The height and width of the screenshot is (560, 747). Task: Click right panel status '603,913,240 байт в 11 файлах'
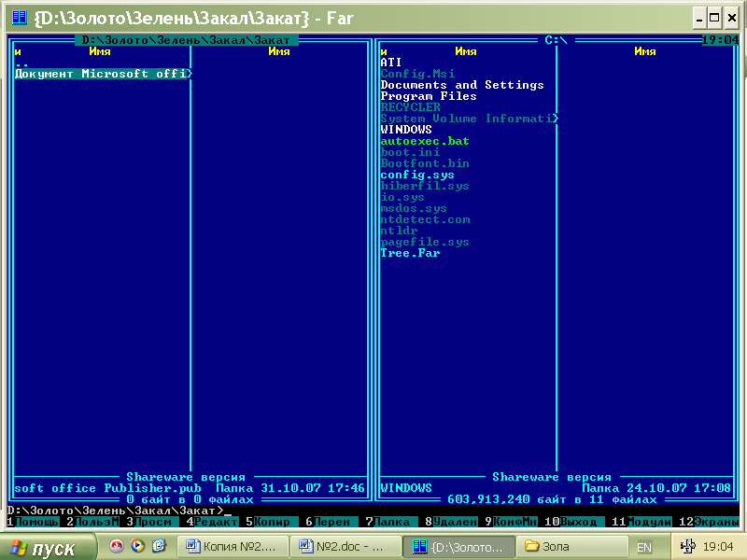pyautogui.click(x=552, y=499)
